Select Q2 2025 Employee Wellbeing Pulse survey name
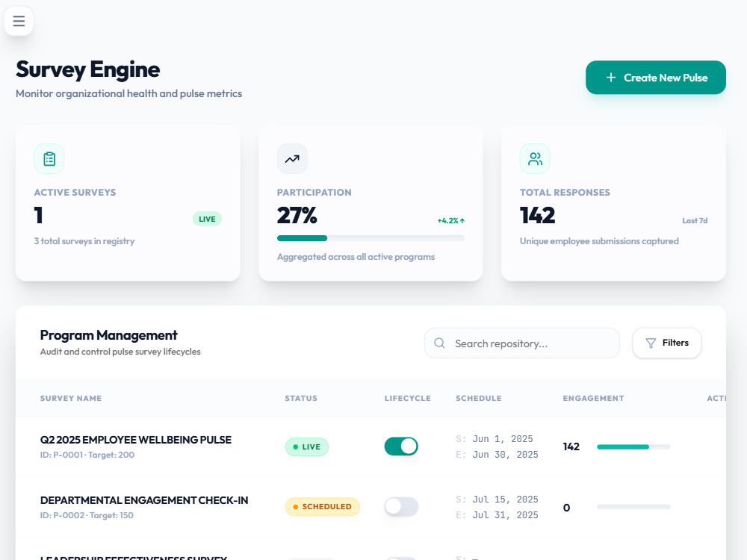 point(136,440)
